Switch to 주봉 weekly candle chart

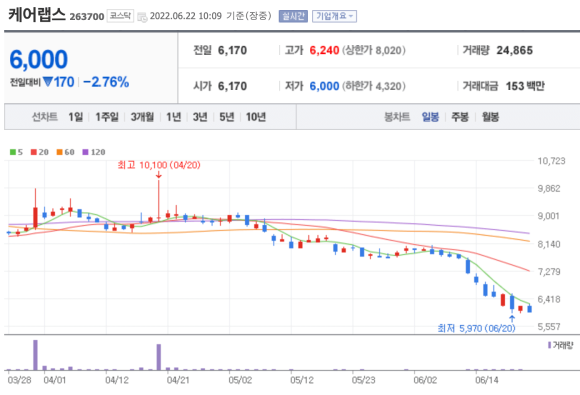pyautogui.click(x=460, y=117)
